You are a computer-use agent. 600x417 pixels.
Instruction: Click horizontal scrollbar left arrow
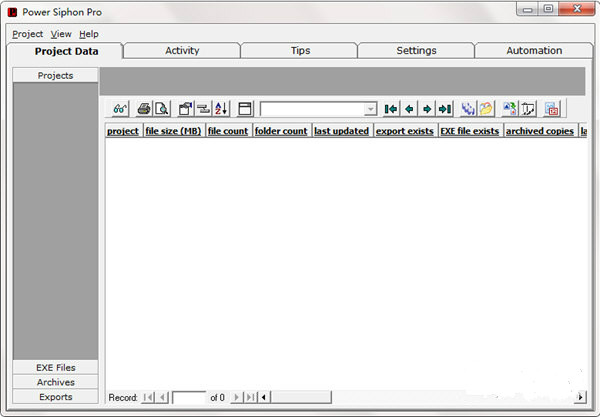pyautogui.click(x=264, y=397)
